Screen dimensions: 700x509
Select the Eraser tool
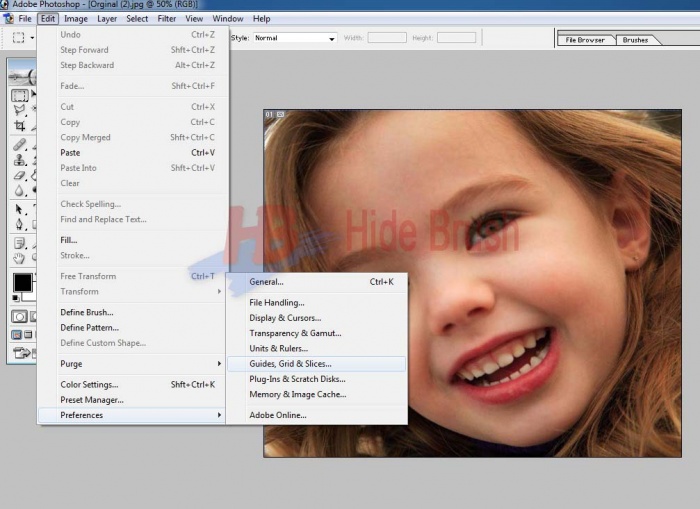pyautogui.click(x=19, y=175)
